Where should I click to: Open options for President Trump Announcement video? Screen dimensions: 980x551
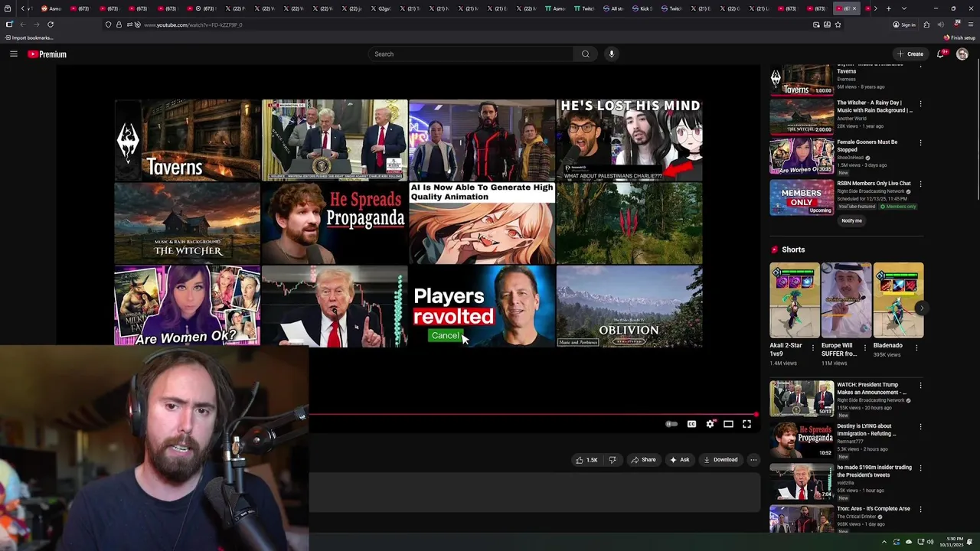pos(920,386)
